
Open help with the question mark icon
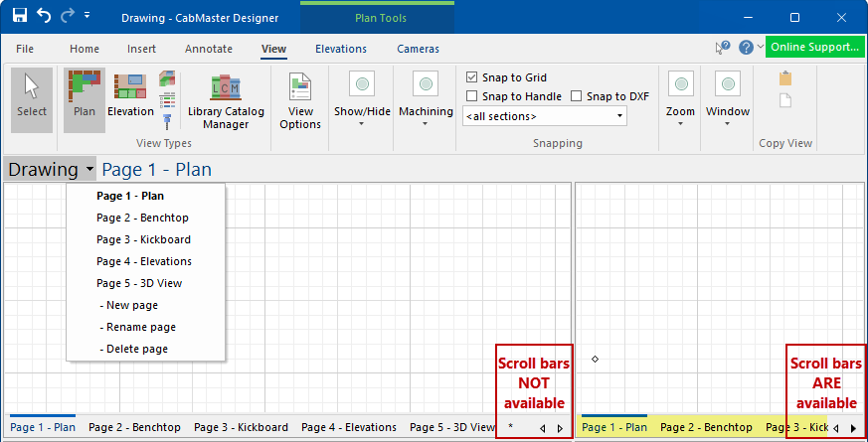coord(746,47)
